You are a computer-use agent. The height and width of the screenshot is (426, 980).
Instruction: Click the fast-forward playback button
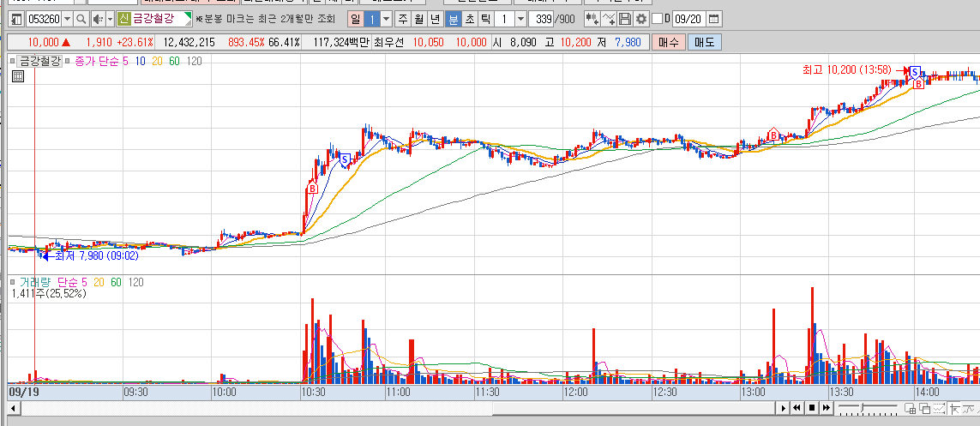tap(826, 408)
